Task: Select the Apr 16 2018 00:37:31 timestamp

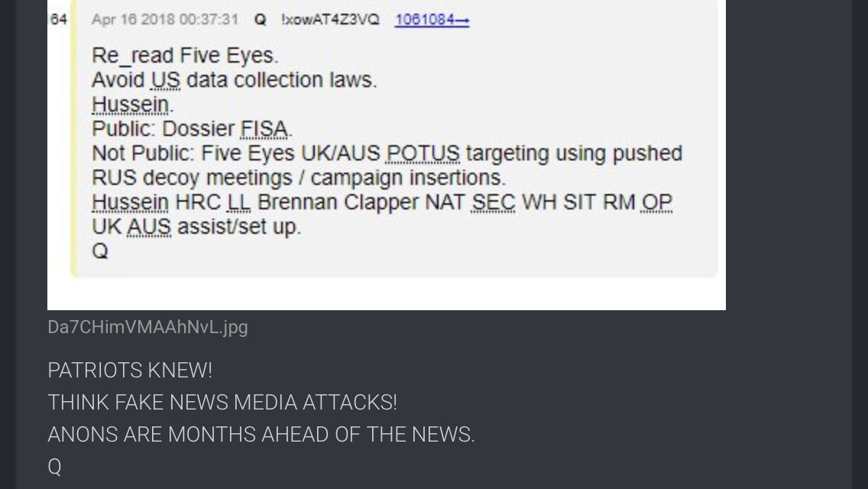Action: 165,20
